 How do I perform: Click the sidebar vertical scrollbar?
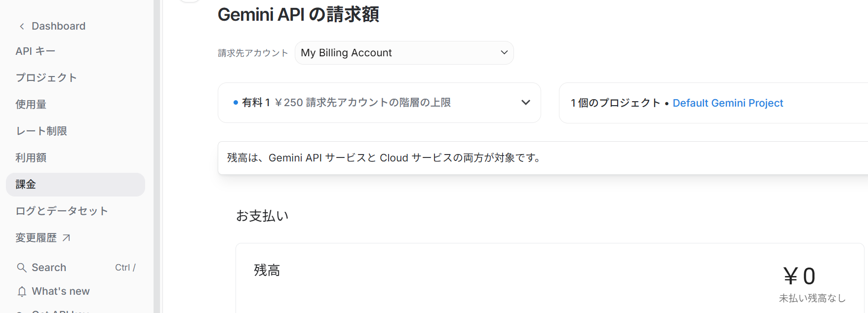(157, 148)
